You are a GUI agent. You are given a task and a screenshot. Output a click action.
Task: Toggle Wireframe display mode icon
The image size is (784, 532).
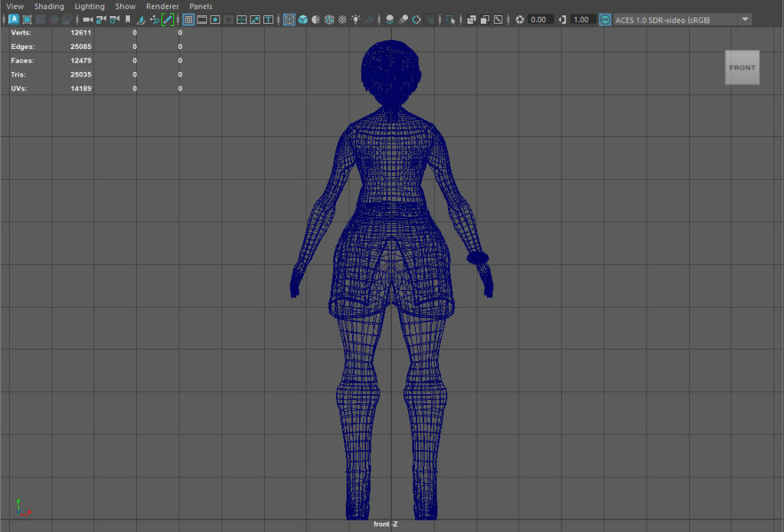[x=289, y=19]
